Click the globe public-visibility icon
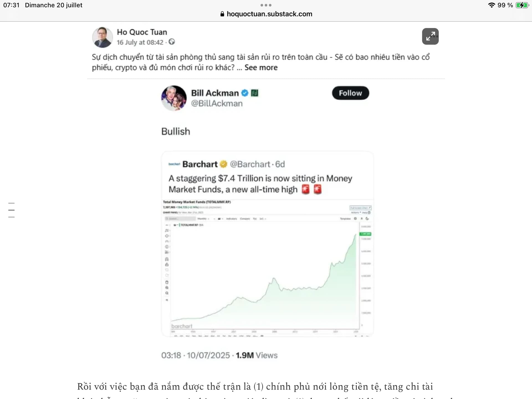This screenshot has width=532, height=399. (x=172, y=42)
